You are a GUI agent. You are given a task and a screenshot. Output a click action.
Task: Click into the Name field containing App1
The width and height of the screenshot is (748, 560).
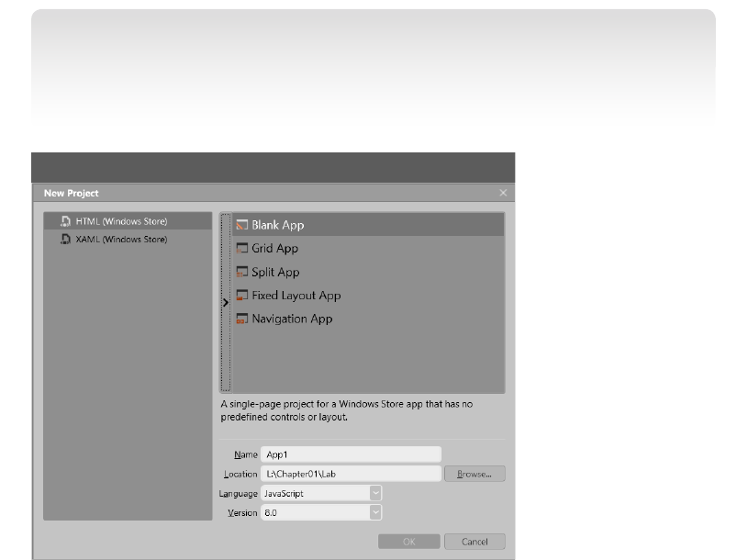[x=351, y=454]
